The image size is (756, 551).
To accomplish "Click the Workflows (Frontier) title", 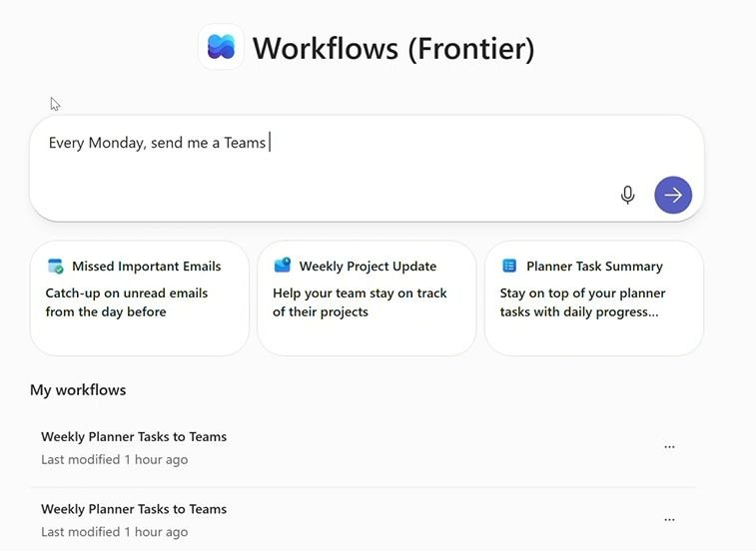I will coord(392,48).
